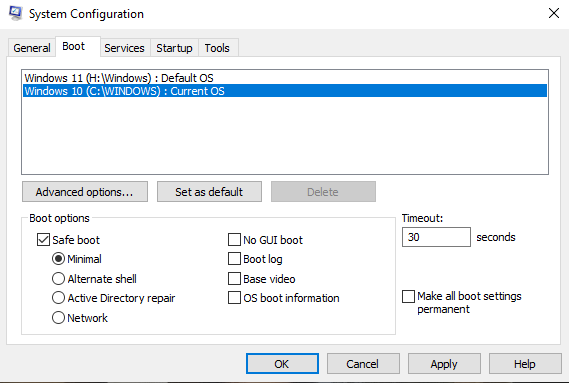
Task: Select the Windows 11 (H:\Windows) entry
Action: (x=285, y=78)
